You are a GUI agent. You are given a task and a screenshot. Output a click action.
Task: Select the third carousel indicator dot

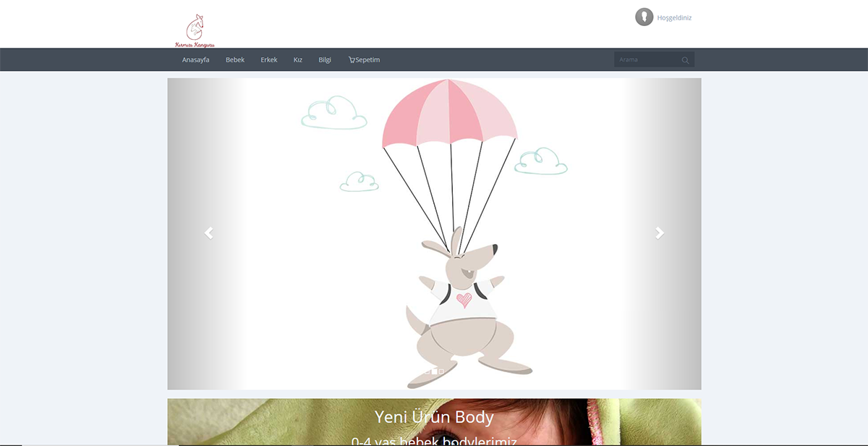[441, 371]
